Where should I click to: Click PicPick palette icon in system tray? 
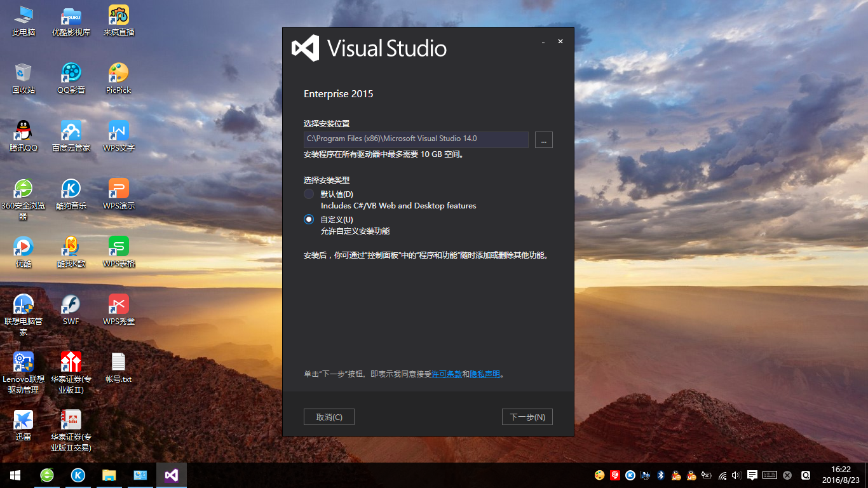click(x=599, y=475)
